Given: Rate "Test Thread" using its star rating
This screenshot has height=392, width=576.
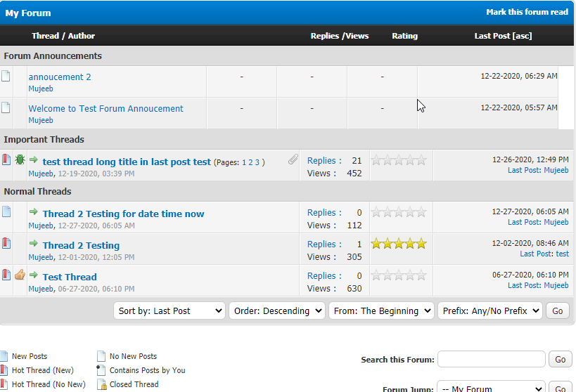Looking at the screenshot, I should (x=399, y=275).
